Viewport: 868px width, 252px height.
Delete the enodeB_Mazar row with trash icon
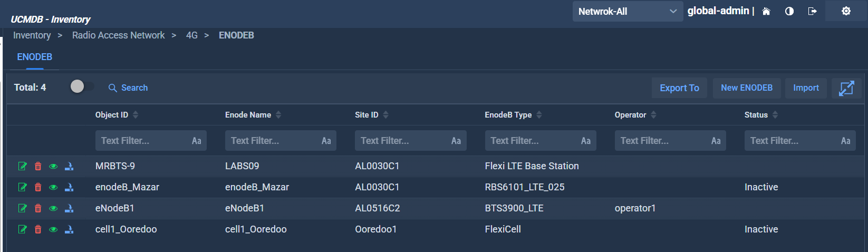pos(38,187)
